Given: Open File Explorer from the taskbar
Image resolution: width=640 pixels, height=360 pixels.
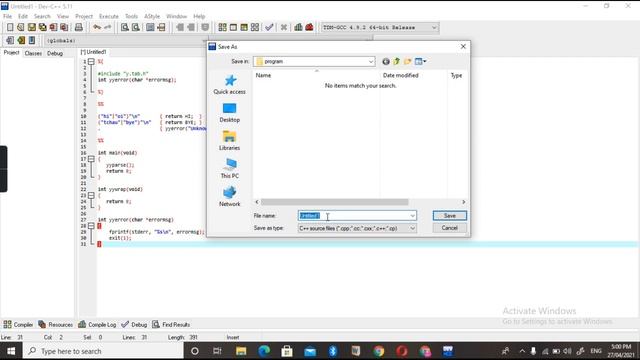Looking at the screenshot, I should pos(241,351).
